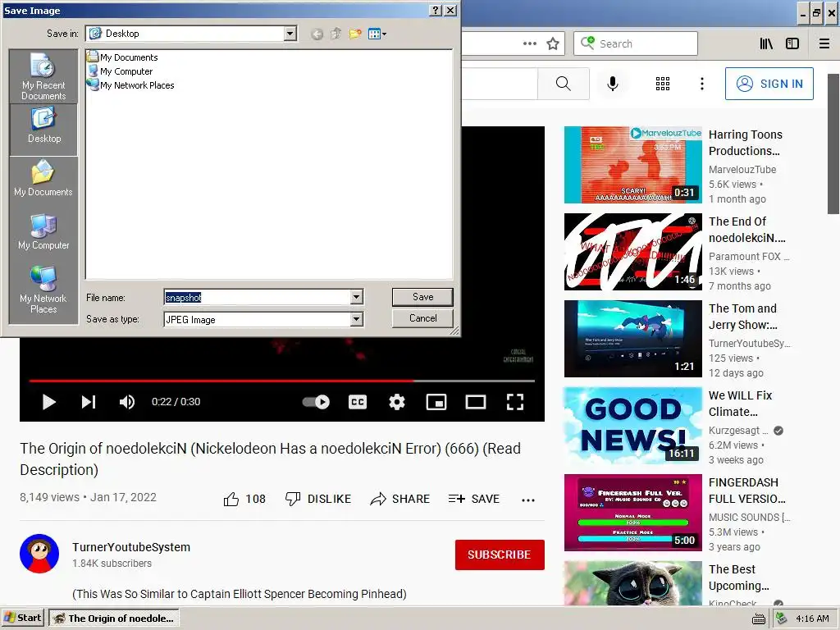Go up one folder level in Save dialog
This screenshot has width=840, height=630.
click(x=336, y=34)
